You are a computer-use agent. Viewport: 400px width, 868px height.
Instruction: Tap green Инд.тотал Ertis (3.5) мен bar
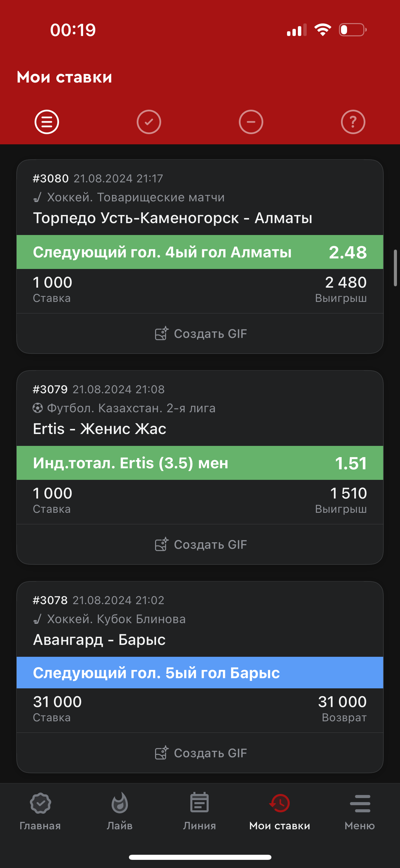pyautogui.click(x=200, y=463)
